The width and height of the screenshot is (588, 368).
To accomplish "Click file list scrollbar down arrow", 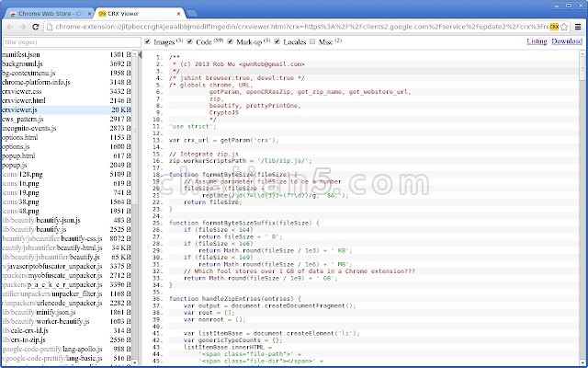I will (135, 362).
